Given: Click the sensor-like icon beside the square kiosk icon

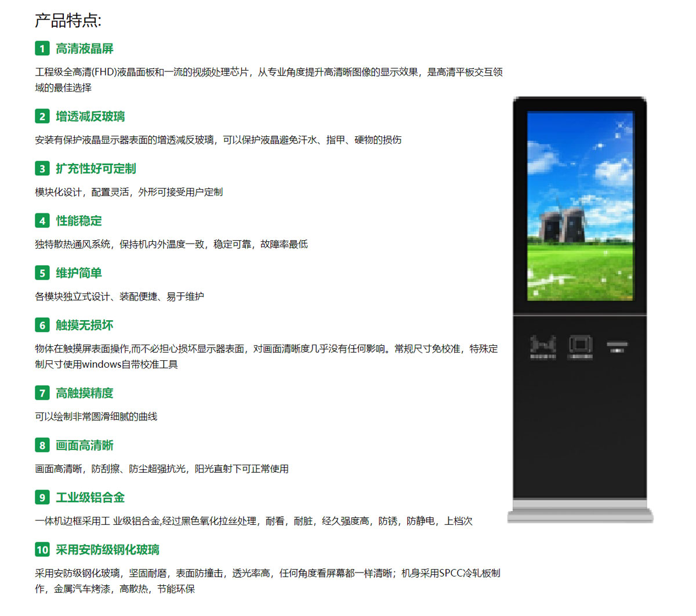Looking at the screenshot, I should tap(543, 346).
